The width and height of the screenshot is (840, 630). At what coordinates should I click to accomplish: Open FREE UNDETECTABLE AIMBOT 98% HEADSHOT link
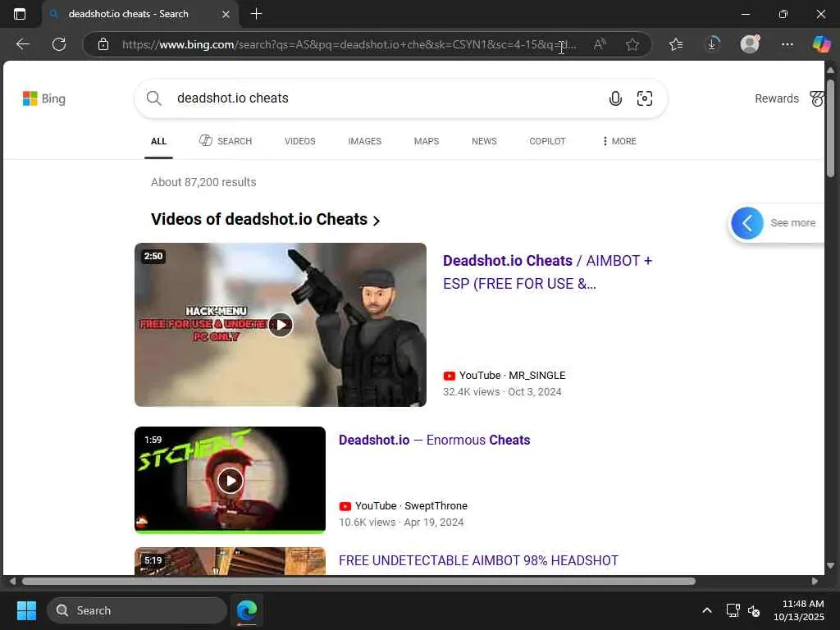click(x=478, y=561)
